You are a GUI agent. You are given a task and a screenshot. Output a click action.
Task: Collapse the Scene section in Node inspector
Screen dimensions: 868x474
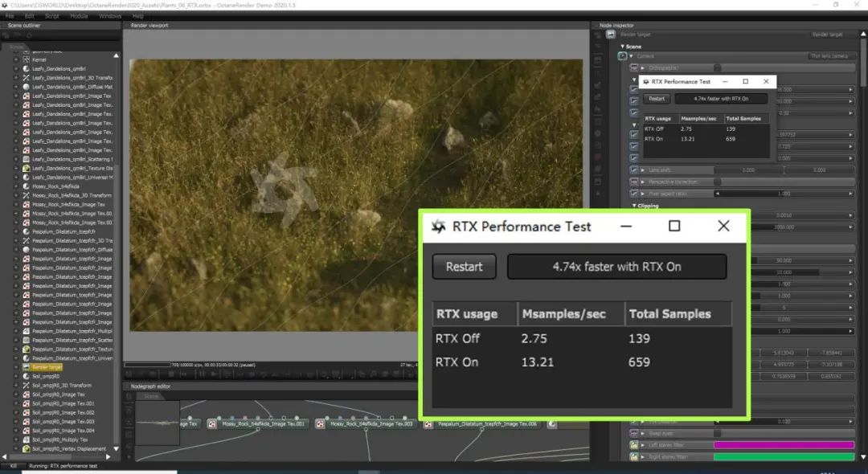(623, 47)
